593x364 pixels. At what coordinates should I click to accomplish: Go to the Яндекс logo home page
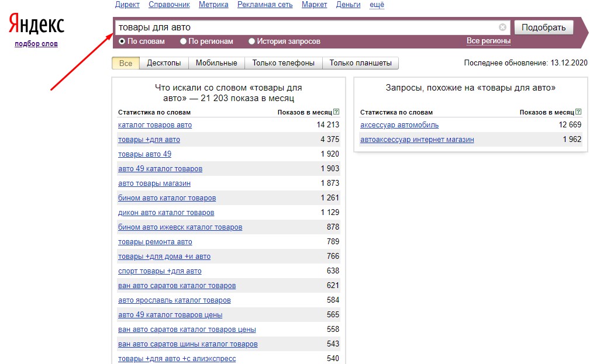[36, 24]
